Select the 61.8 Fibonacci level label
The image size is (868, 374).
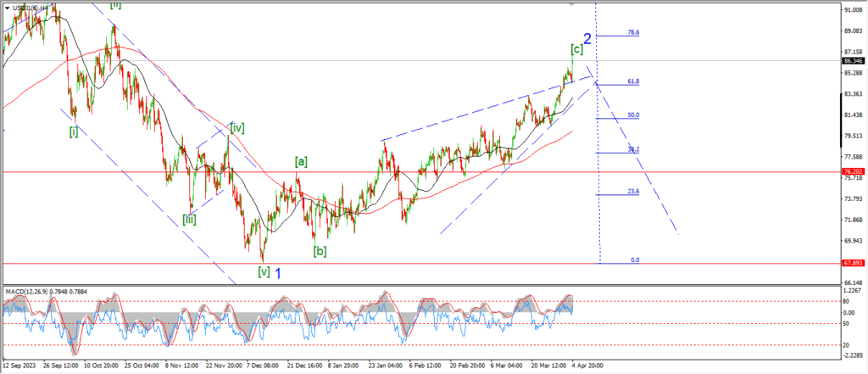click(x=633, y=81)
